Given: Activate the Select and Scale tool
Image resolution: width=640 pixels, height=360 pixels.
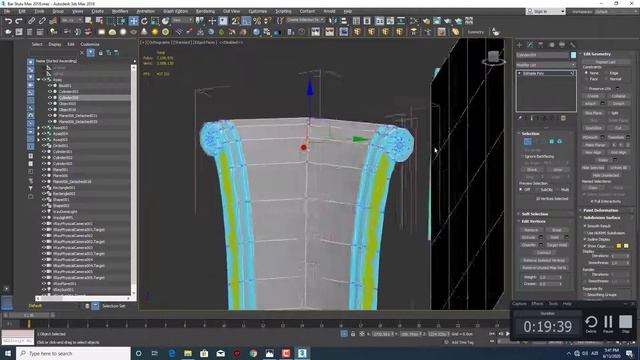Looking at the screenshot, I should point(155,21).
